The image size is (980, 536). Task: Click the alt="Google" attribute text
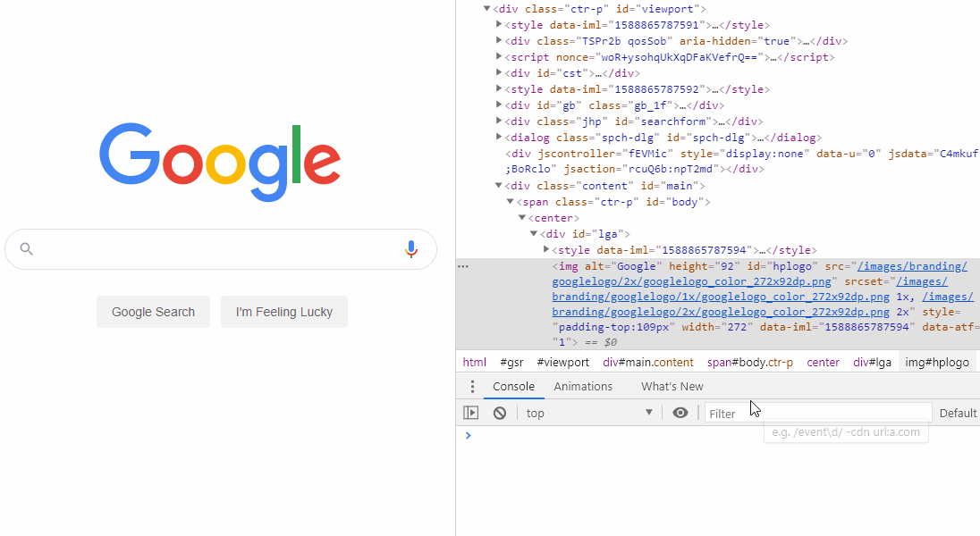point(623,266)
